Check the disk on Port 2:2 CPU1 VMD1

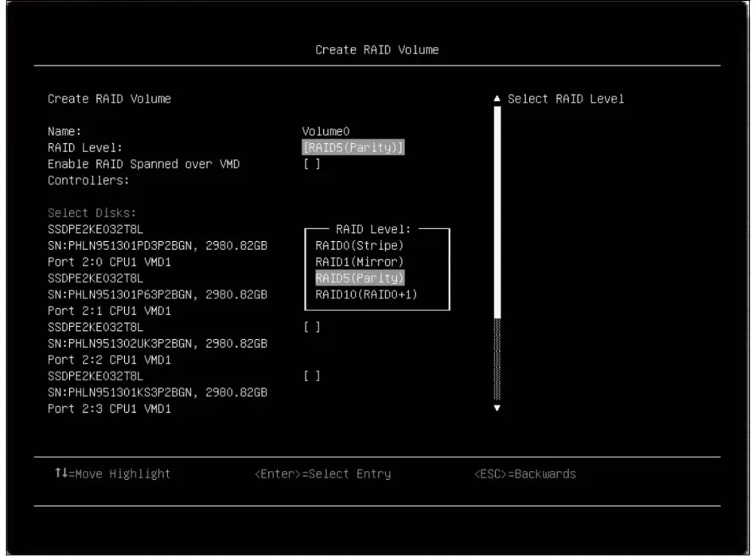(x=310, y=327)
